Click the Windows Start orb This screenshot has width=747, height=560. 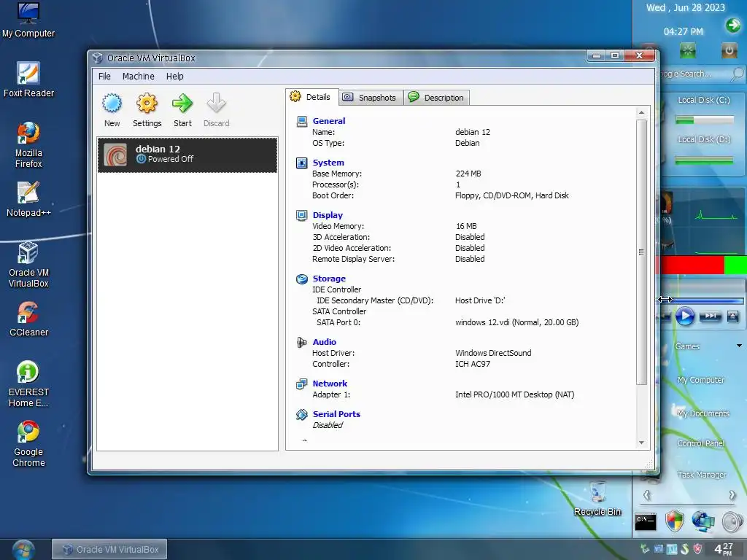(23, 550)
